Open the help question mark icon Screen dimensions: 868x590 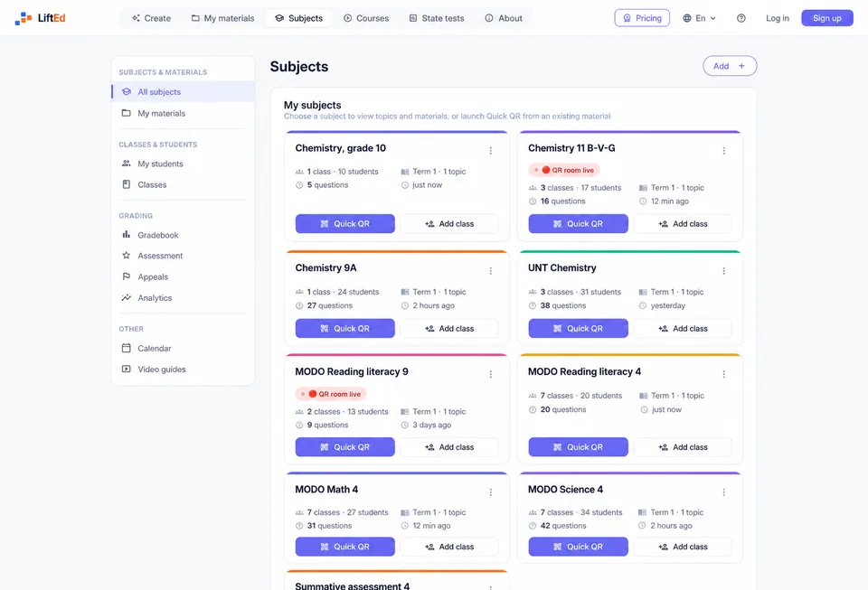click(741, 18)
